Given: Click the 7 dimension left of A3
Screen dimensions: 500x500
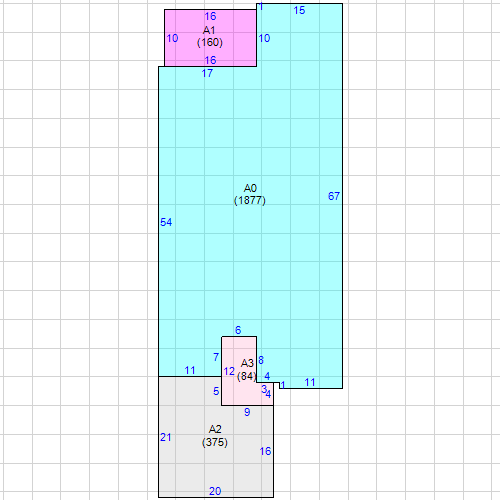Looking at the screenshot, I should coord(216,357).
